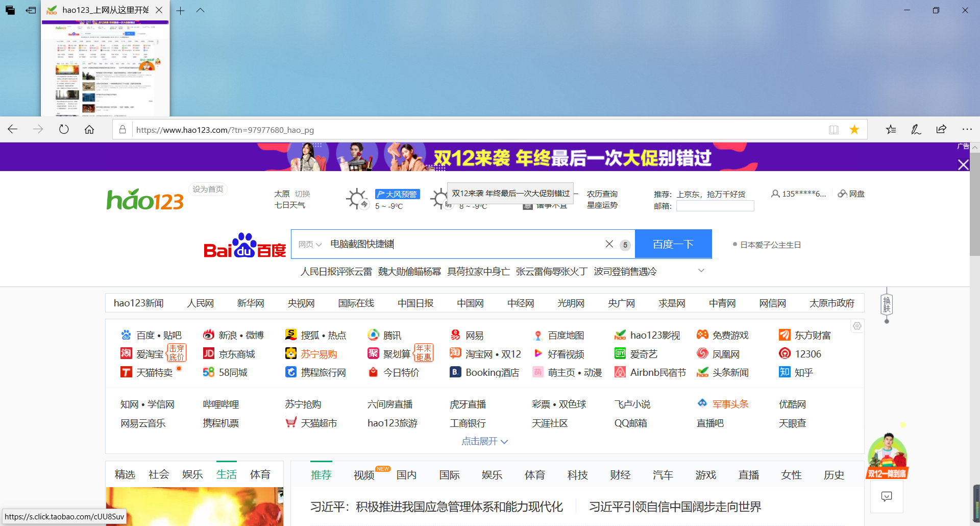Open the 135 user account link

[798, 194]
